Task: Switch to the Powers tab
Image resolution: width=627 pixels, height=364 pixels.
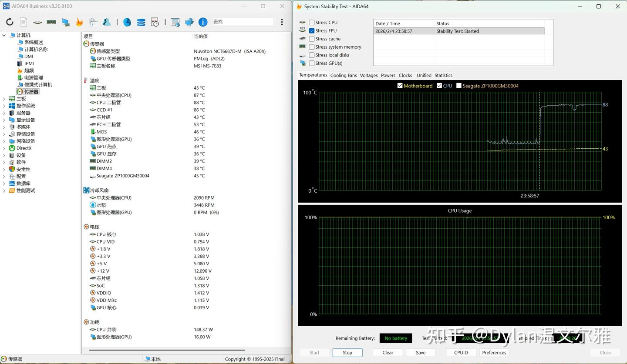Action: pyautogui.click(x=388, y=75)
